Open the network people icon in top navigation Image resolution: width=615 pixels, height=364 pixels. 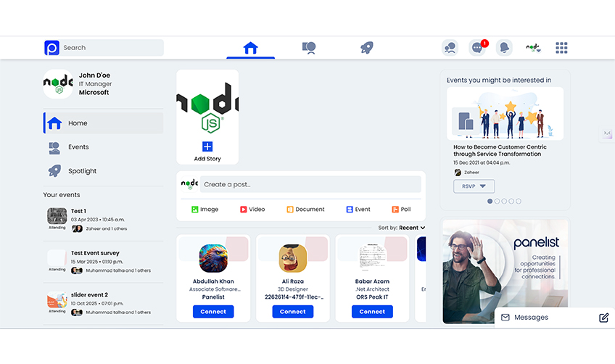click(309, 48)
